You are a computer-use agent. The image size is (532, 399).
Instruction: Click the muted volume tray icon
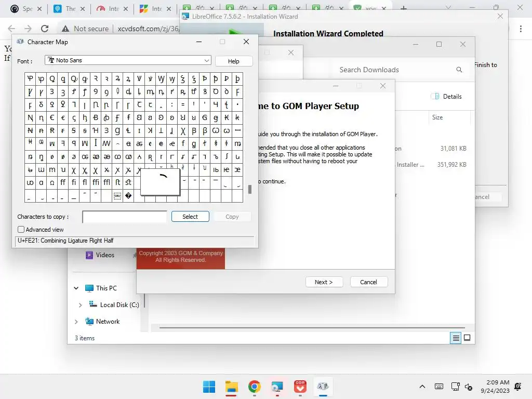[x=469, y=387]
